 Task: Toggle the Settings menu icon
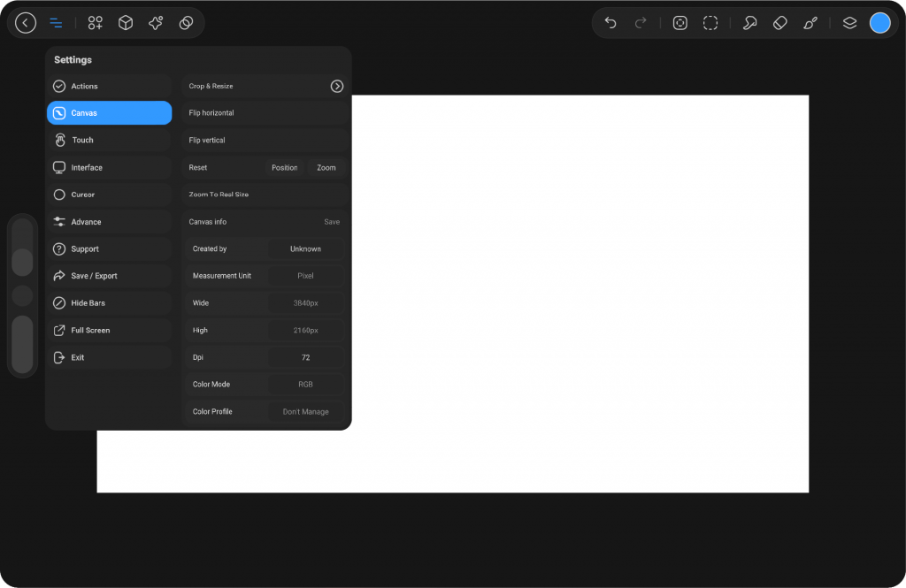point(56,23)
